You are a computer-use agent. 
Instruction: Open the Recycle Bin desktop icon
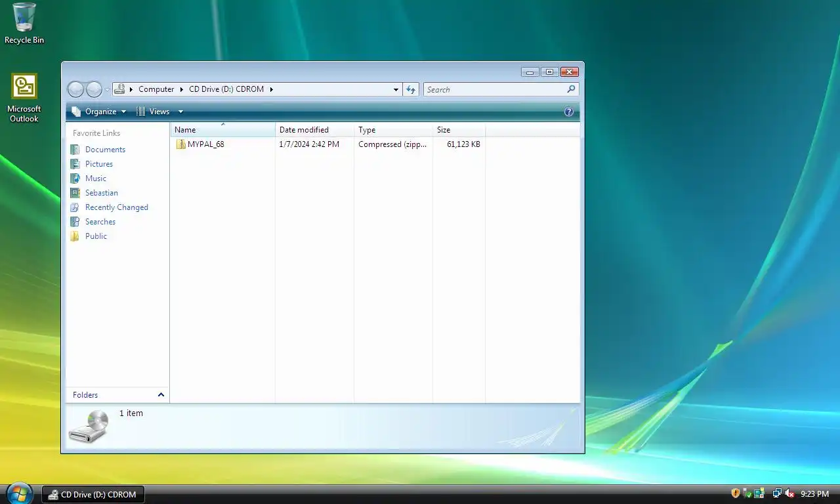click(24, 24)
